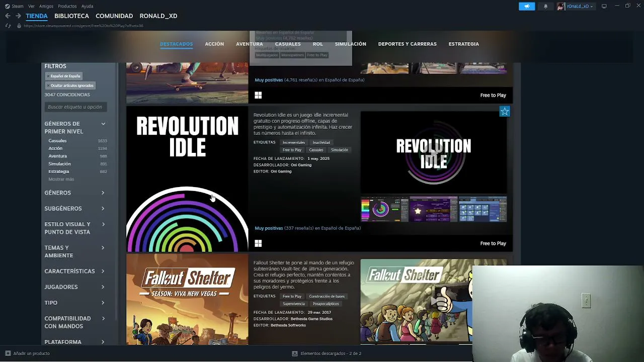Open the Ver menu
Image resolution: width=644 pixels, height=362 pixels.
tap(31, 6)
